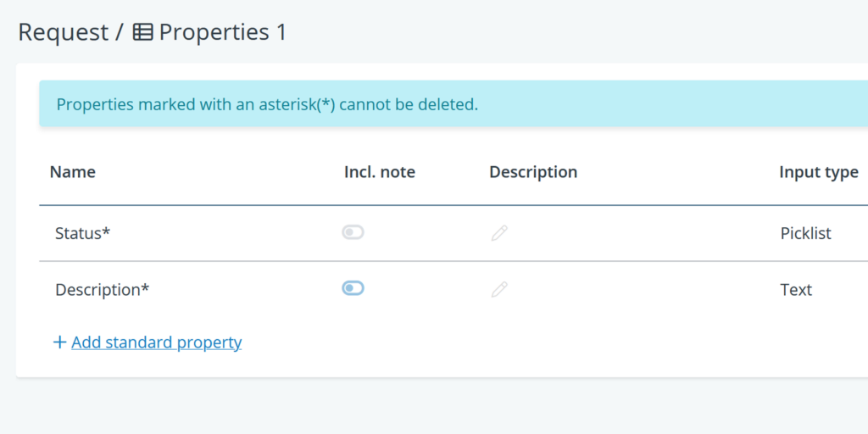Select the Description* property name
868x434 pixels.
tap(102, 290)
